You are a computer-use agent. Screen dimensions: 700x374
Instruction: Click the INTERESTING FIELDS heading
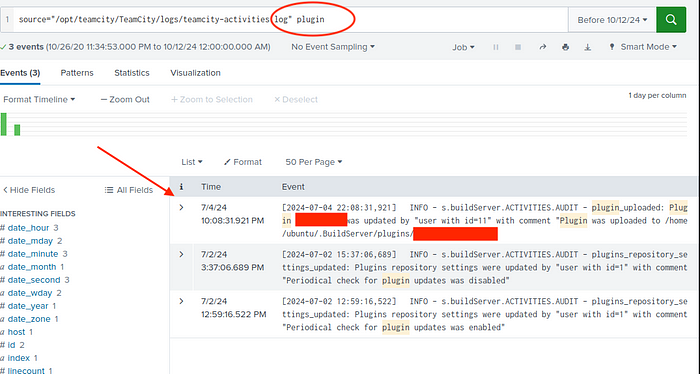pyautogui.click(x=38, y=214)
